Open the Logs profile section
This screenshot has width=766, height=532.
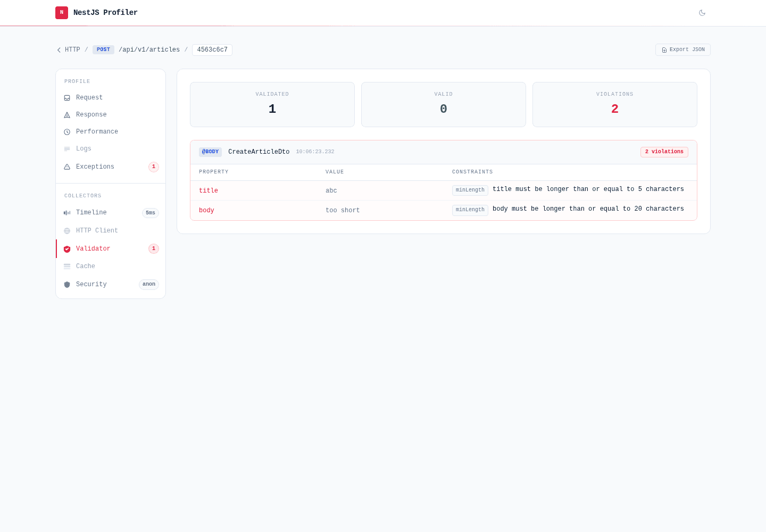(111, 149)
